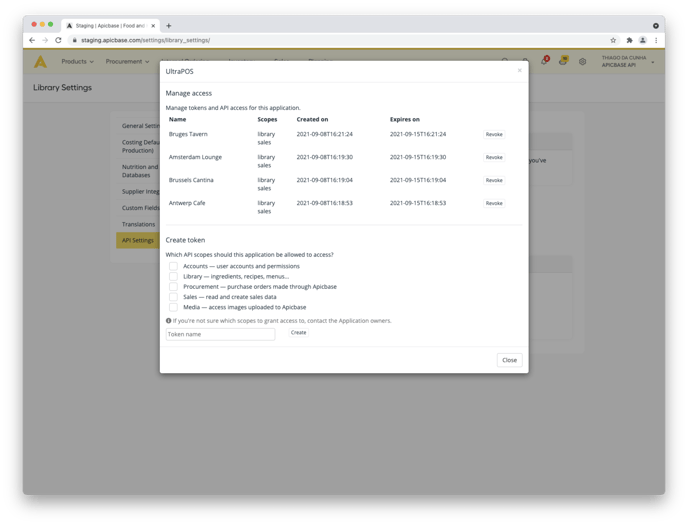Revoke the Brussels Cantina token
Viewport: 688px width, 525px height.
tap(494, 180)
